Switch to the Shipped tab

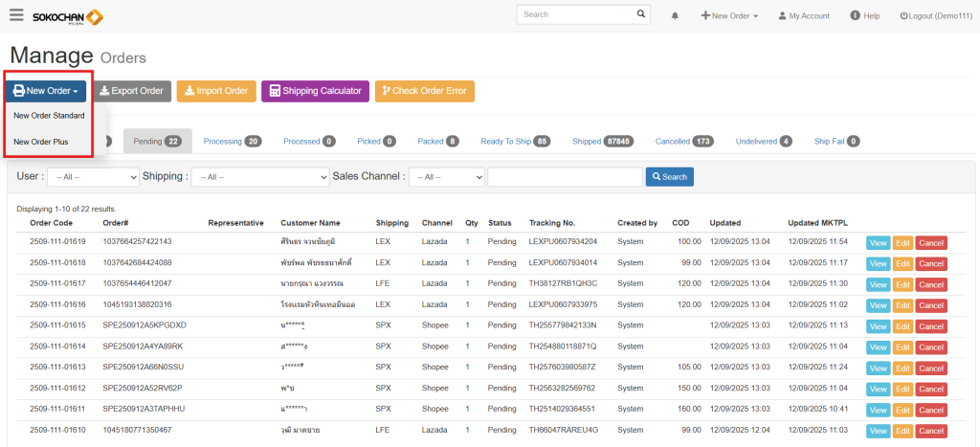click(602, 142)
